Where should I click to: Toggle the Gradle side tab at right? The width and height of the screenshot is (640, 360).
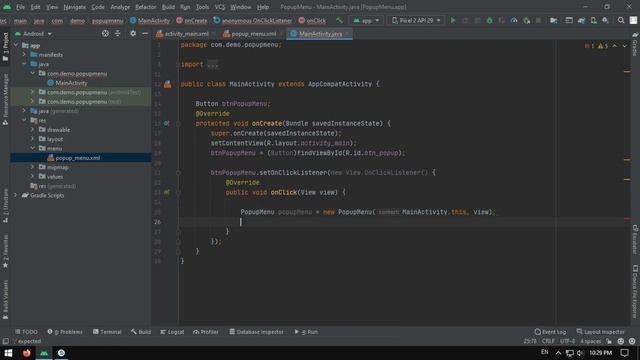click(x=635, y=44)
